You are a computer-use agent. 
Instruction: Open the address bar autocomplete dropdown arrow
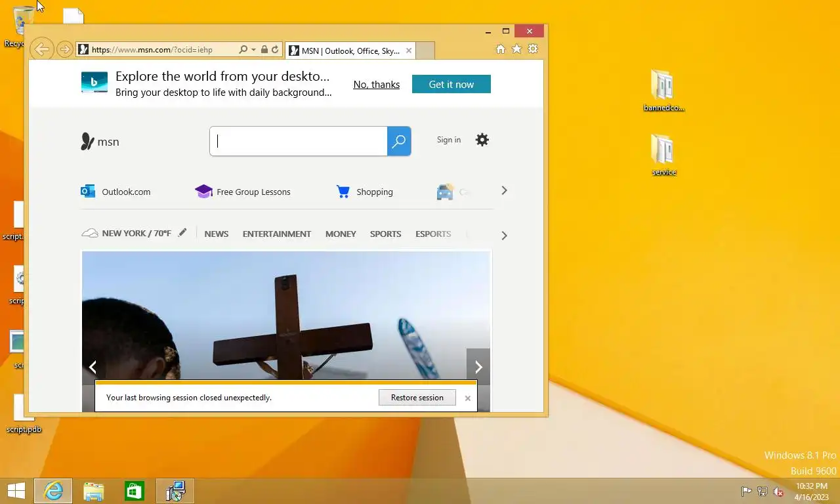click(253, 50)
